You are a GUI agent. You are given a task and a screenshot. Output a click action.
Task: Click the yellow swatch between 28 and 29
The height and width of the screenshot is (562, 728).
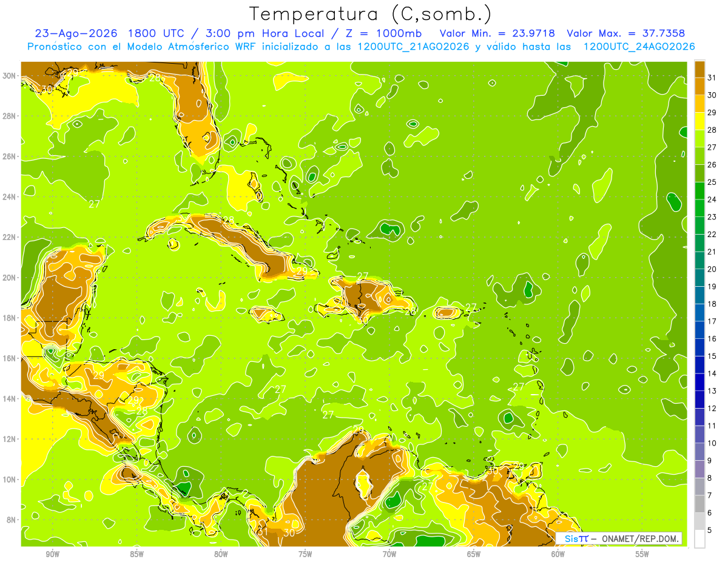699,121
